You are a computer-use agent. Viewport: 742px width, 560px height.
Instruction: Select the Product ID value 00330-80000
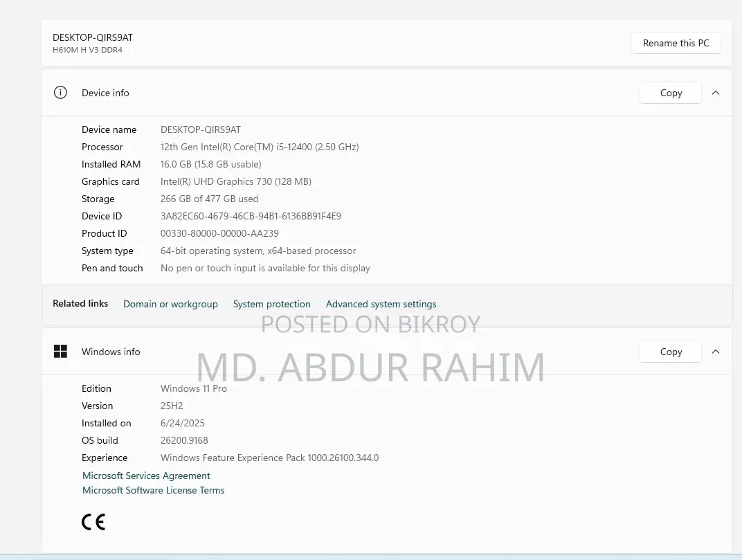pos(219,233)
